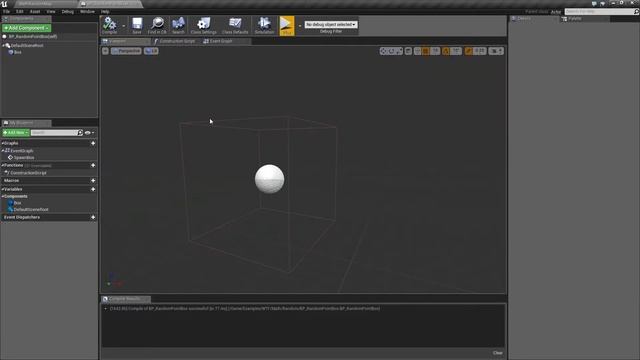Toggle rotation snapping (orange angle icon)
This screenshot has width=640, height=360.
[x=446, y=51]
